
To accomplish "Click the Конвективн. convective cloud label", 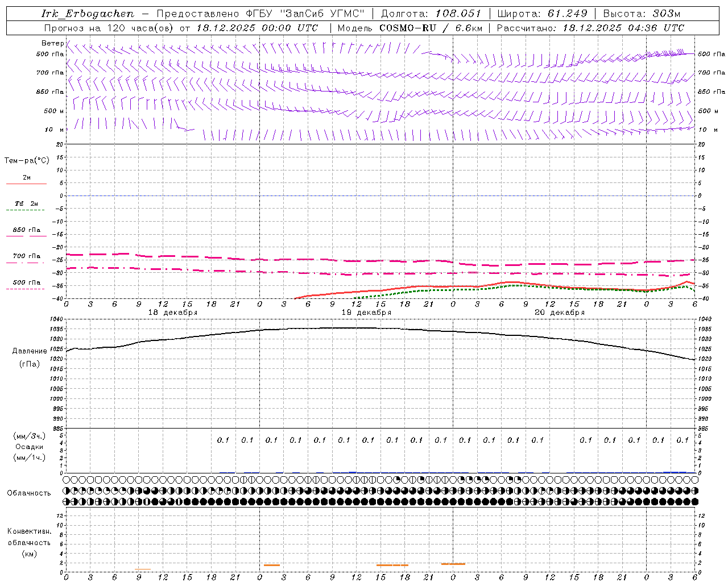I will pos(29,531).
